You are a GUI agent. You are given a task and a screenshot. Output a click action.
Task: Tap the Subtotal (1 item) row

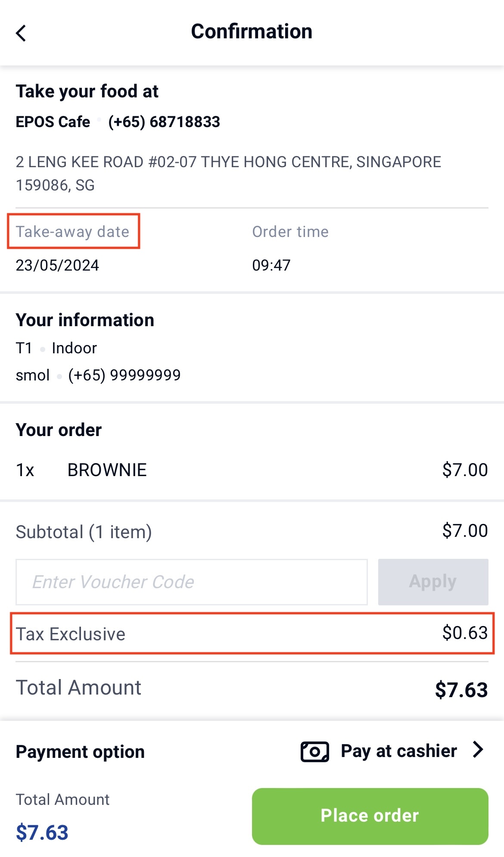252,532
